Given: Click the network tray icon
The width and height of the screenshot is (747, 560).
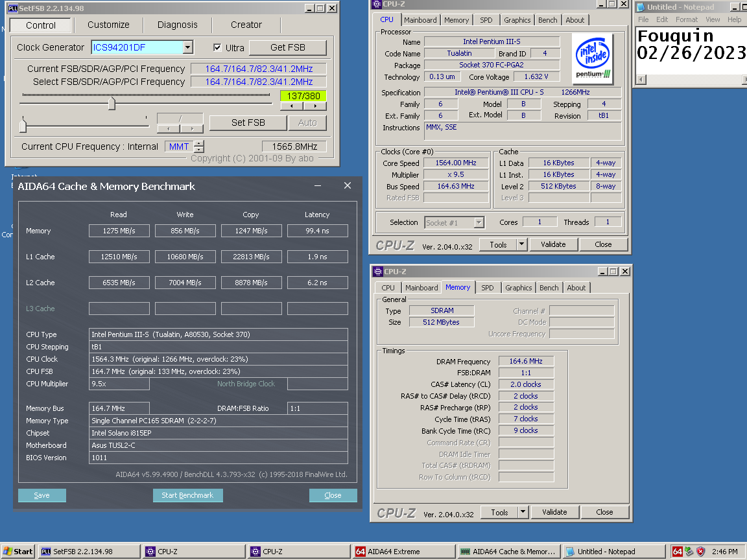Looking at the screenshot, I should [x=689, y=552].
